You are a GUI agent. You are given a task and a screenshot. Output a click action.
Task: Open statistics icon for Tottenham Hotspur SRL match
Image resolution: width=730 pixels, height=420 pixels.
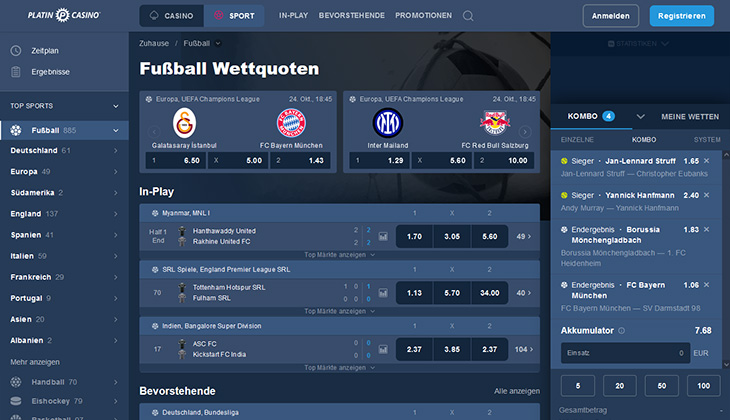[x=383, y=293]
